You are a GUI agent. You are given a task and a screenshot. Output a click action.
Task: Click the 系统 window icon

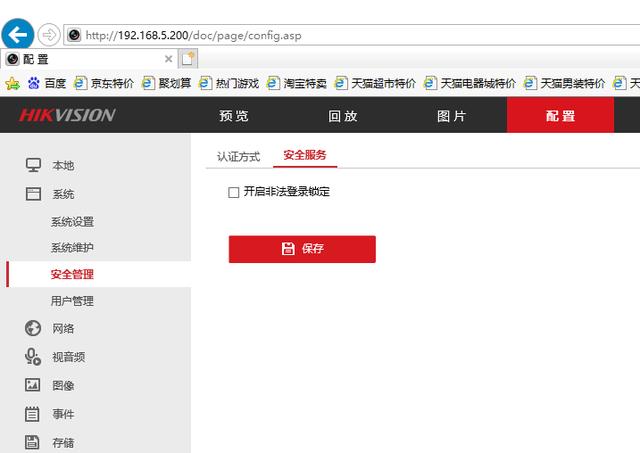[x=33, y=194]
